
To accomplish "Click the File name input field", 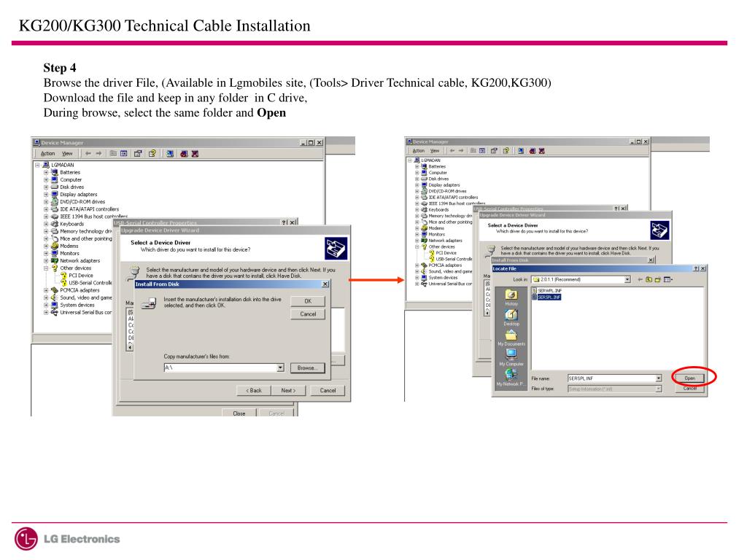I will tap(611, 378).
